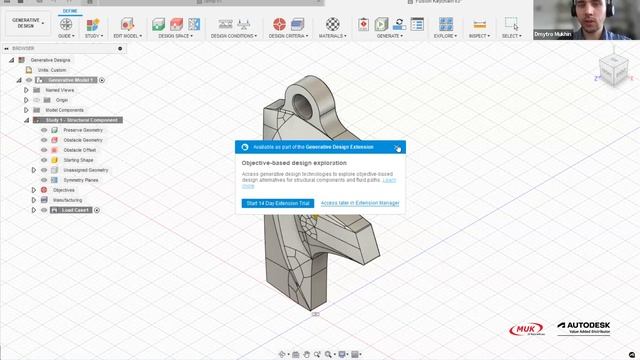Open the Design Space dropdown menu
640x360 pixels.
pos(176,36)
